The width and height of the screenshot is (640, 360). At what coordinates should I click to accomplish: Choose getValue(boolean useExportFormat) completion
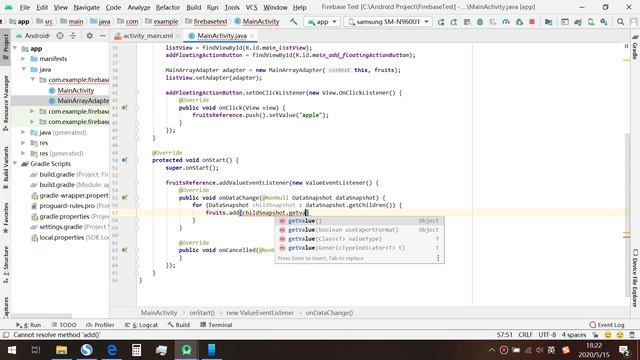(359, 230)
